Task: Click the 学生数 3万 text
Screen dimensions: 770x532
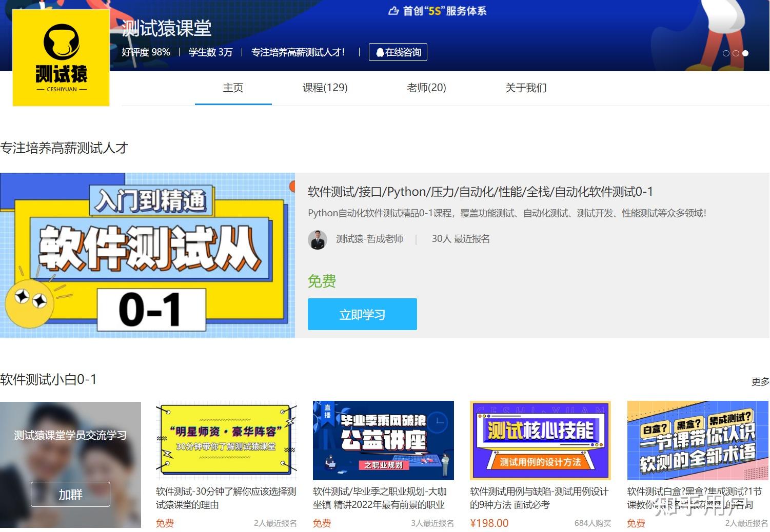Action: [211, 52]
